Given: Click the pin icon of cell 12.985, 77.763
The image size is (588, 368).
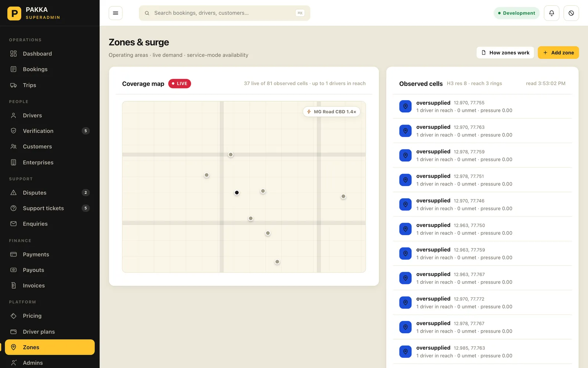Looking at the screenshot, I should (x=405, y=351).
